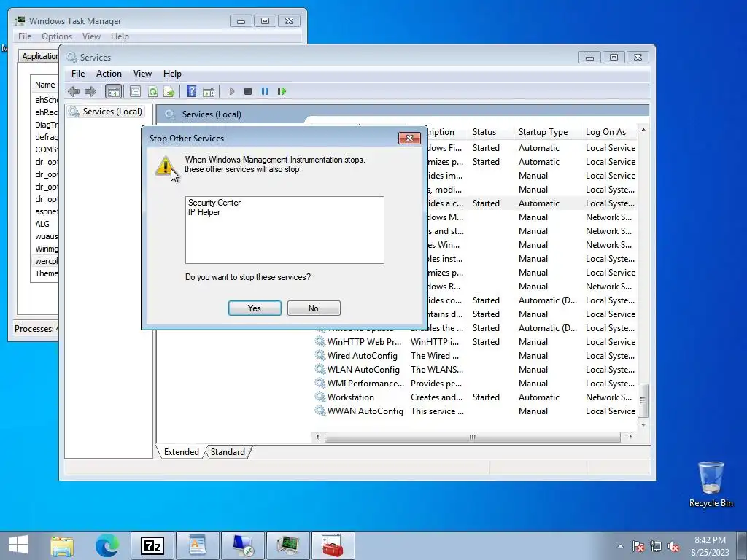Screen dimensions: 747x560
Task: Click the Forward arrow in Services toolbar
Action: tap(90, 91)
